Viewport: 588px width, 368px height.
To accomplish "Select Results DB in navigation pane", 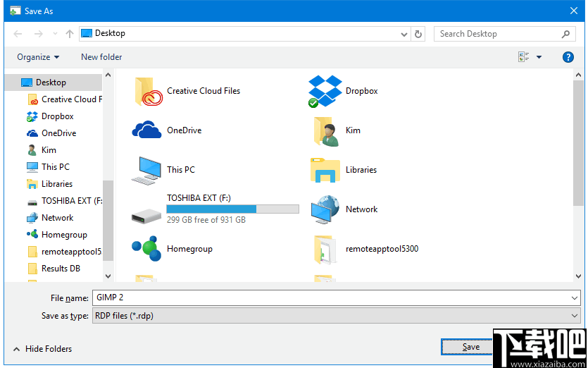I will pos(54,269).
